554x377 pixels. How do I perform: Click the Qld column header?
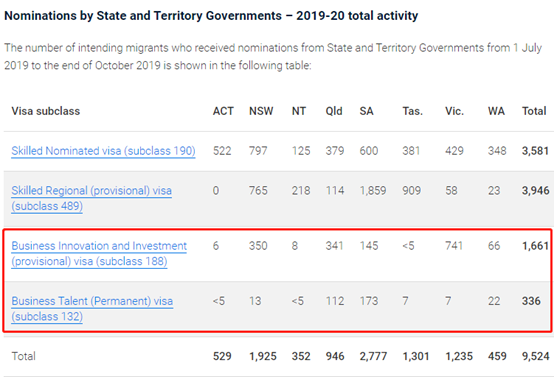[x=334, y=111]
